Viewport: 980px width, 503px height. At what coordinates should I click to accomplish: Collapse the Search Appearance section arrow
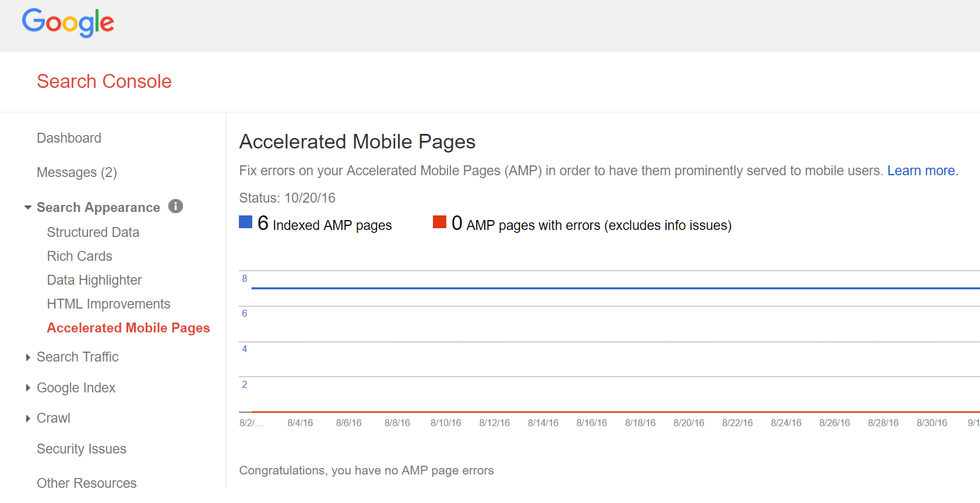(x=27, y=207)
